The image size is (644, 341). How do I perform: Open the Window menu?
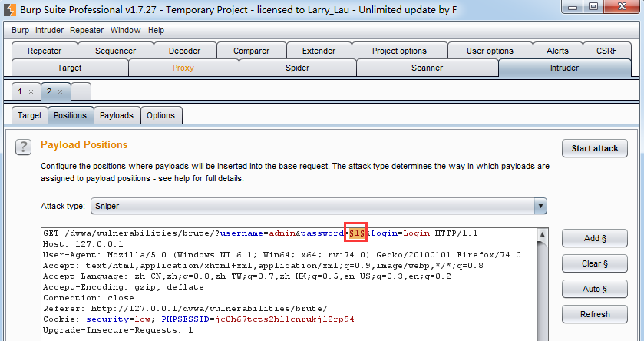click(x=125, y=30)
